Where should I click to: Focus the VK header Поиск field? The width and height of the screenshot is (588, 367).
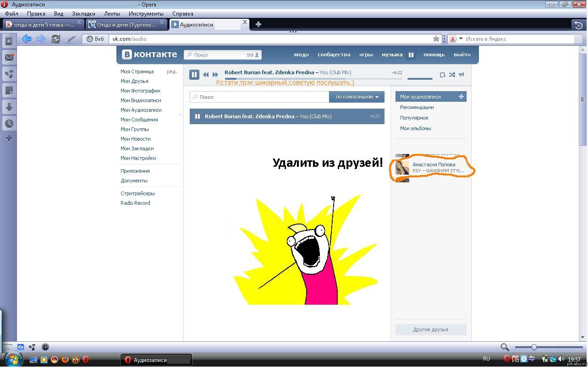(x=223, y=55)
